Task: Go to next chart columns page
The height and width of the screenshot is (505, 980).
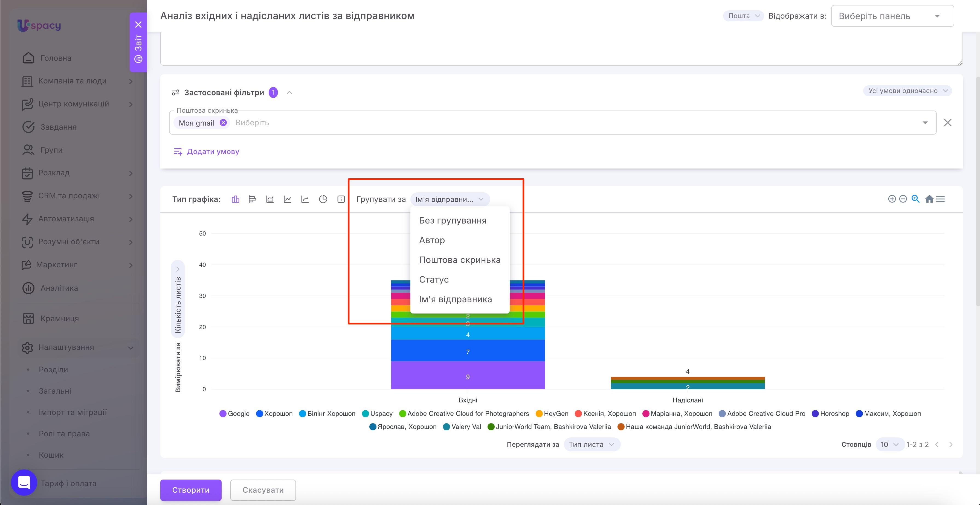Action: click(x=951, y=445)
